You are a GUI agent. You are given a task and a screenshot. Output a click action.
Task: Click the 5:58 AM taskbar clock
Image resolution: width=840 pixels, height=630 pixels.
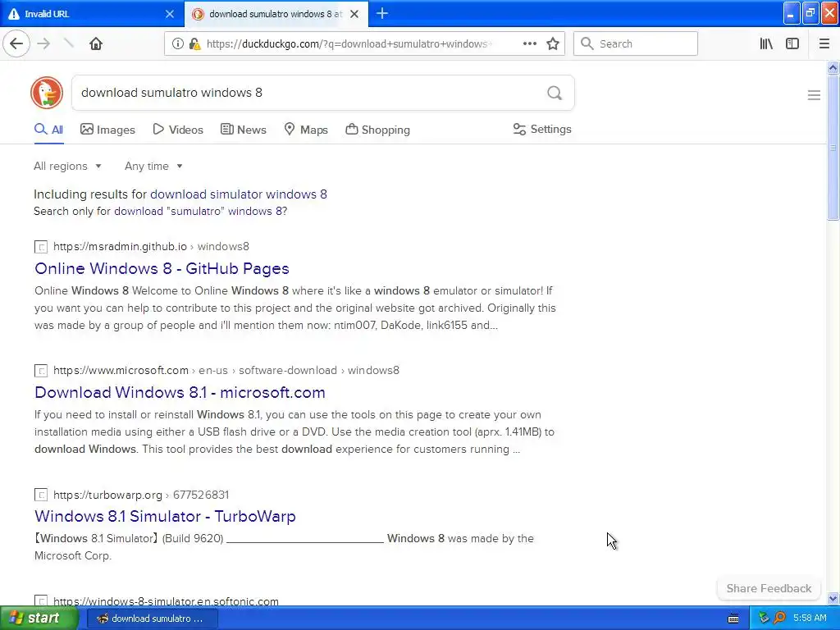coord(810,619)
